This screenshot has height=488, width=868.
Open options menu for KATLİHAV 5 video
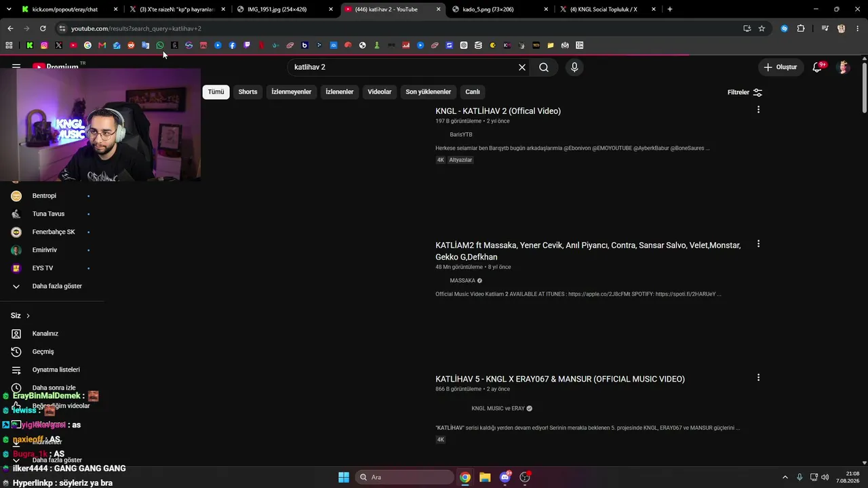(x=758, y=378)
